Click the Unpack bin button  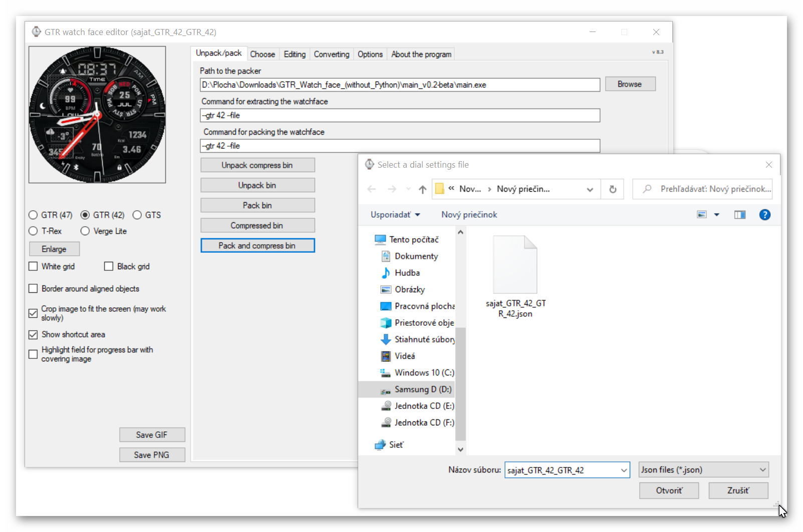(257, 185)
